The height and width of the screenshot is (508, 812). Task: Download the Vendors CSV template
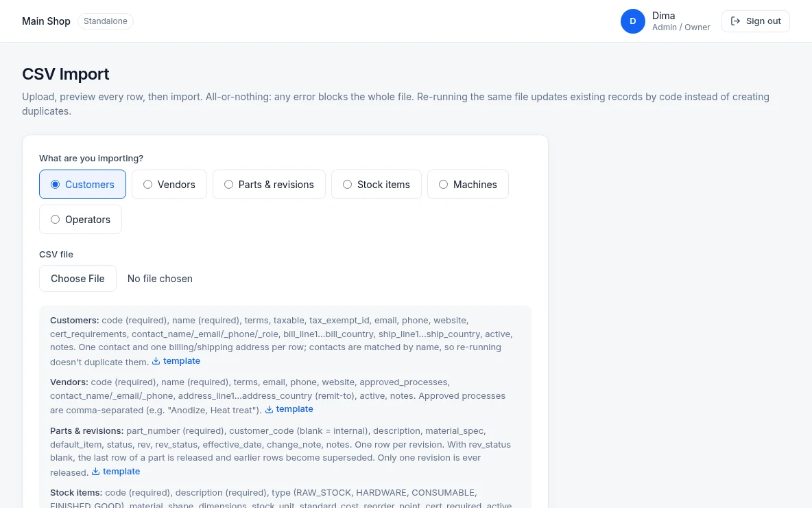coord(289,409)
